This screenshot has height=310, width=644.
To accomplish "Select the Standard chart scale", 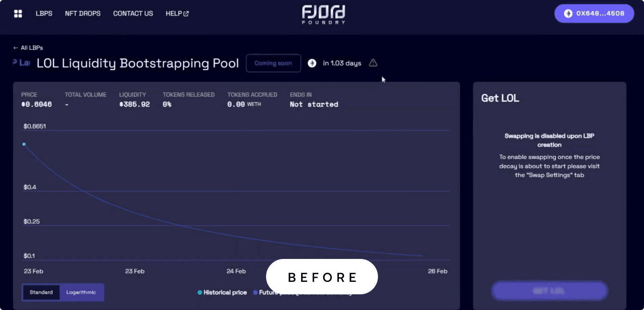I will point(41,292).
